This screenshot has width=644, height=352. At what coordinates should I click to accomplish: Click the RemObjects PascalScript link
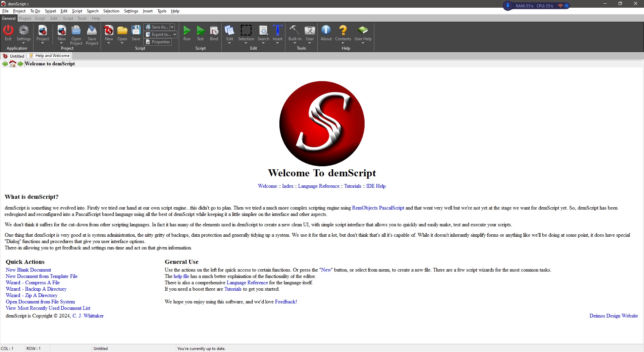(378, 208)
